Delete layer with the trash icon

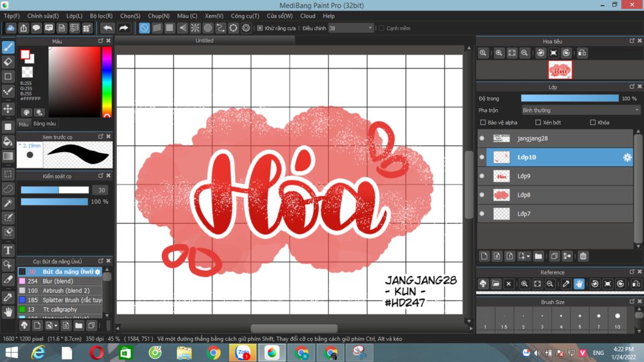tap(583, 256)
